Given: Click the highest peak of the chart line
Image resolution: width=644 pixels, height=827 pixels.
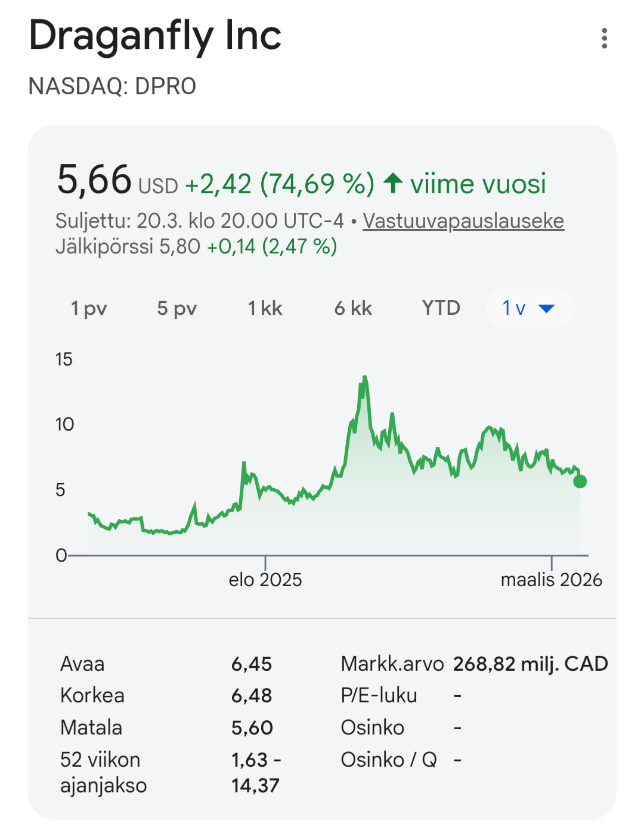Looking at the screenshot, I should click(364, 377).
